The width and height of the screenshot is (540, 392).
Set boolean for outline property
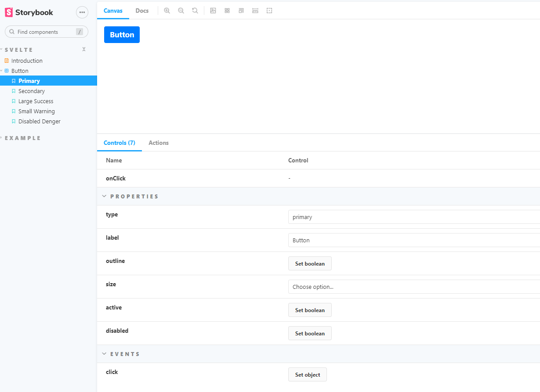(x=310, y=263)
